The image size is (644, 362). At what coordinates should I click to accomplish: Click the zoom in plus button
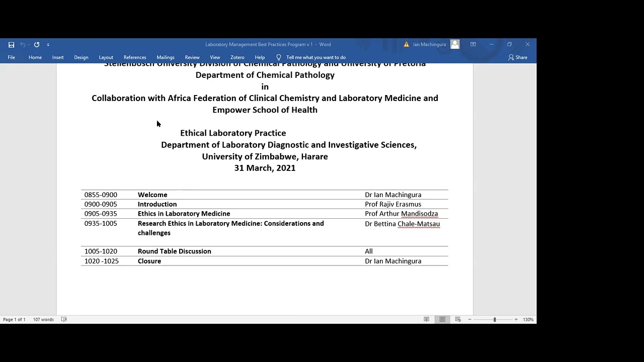coord(516,320)
